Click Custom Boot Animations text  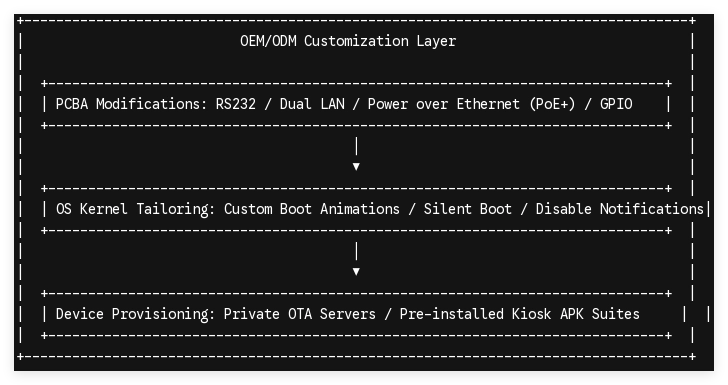point(312,209)
